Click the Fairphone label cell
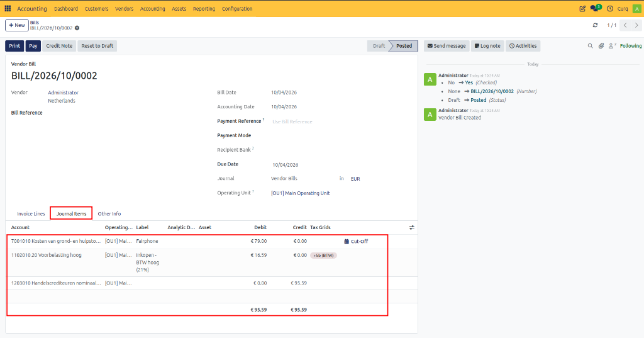The width and height of the screenshot is (644, 338). 147,241
